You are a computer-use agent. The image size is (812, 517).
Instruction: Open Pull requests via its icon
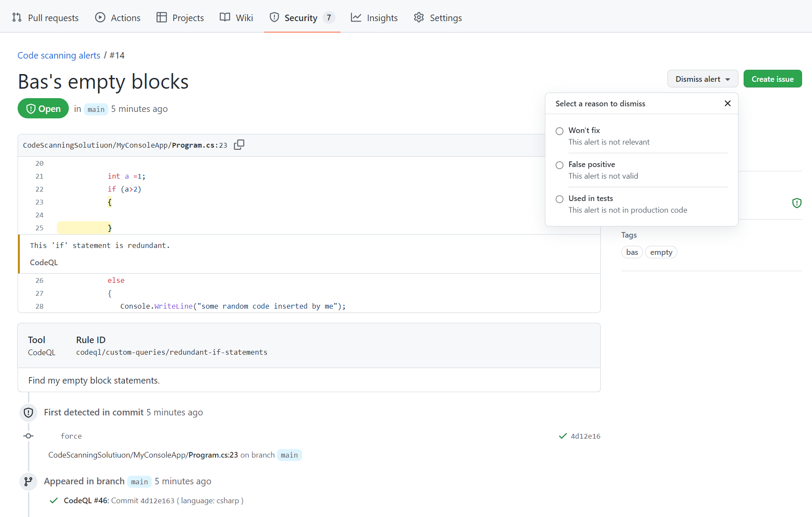click(x=16, y=17)
